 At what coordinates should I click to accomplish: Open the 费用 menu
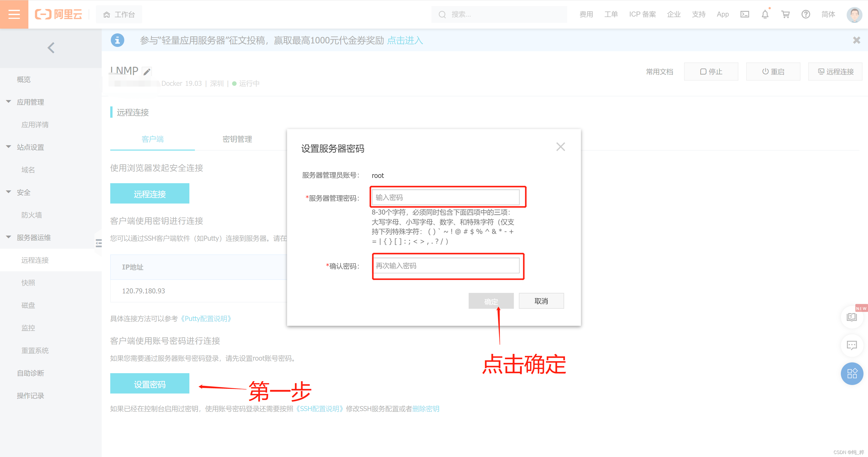(586, 15)
